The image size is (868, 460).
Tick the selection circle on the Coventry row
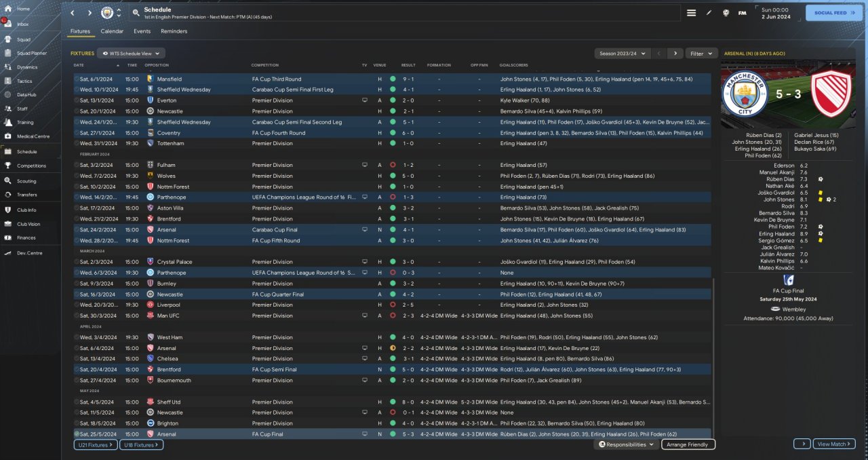pyautogui.click(x=77, y=133)
